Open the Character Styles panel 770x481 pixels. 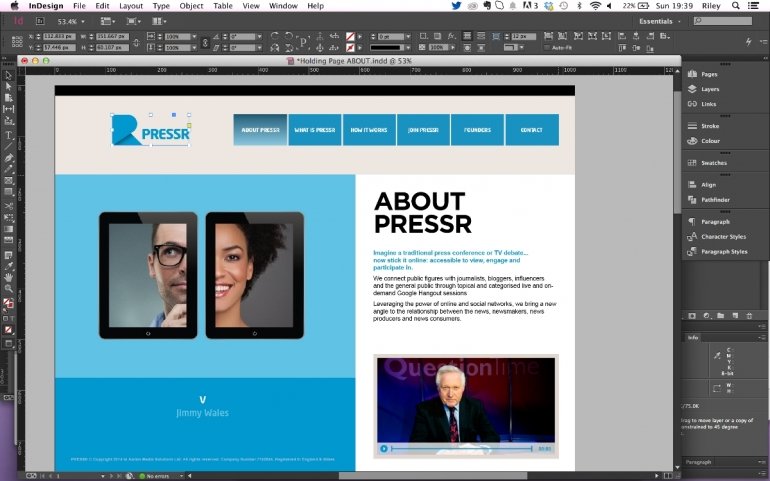[x=723, y=237]
